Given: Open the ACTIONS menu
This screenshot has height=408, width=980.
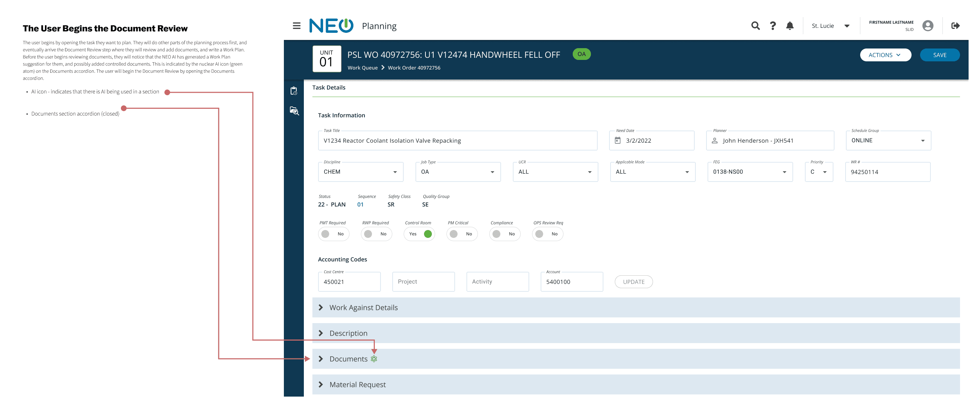Looking at the screenshot, I should click(885, 55).
